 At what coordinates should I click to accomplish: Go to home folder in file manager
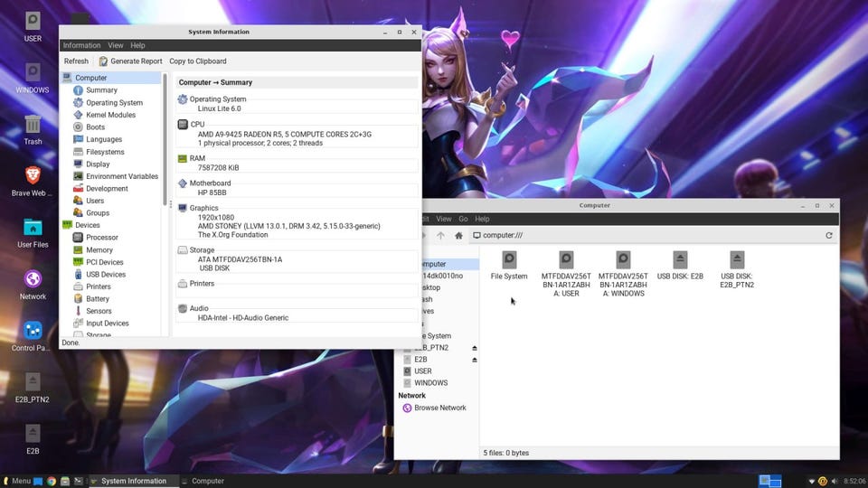[x=458, y=235]
